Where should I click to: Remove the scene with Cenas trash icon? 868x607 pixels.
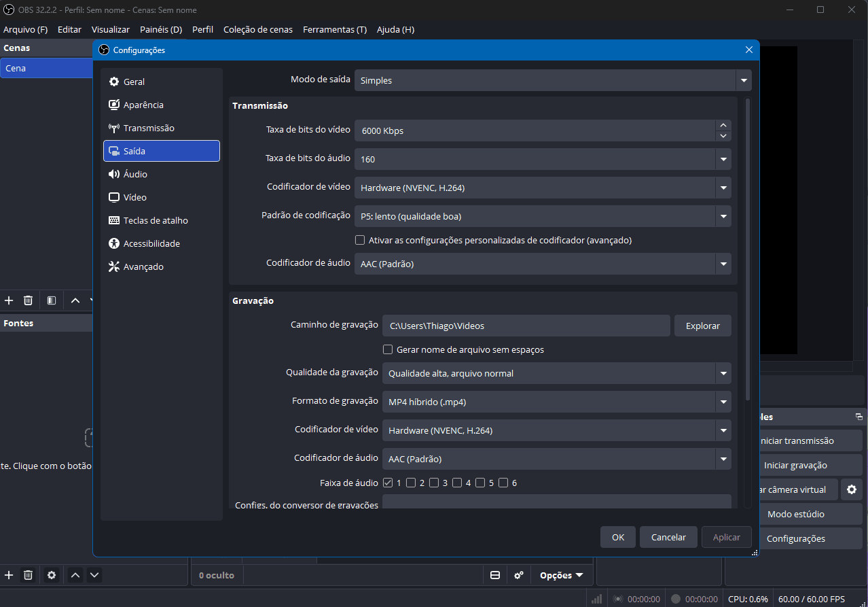click(28, 300)
